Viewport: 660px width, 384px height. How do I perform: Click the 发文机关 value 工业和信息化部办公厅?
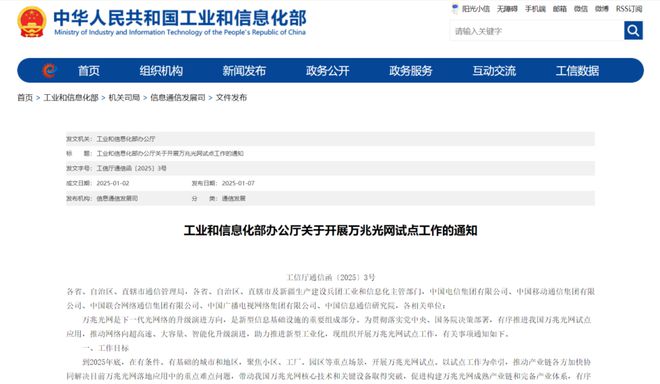126,139
